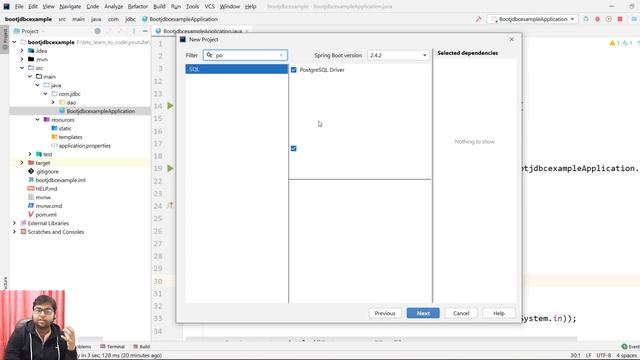This screenshot has height=360, width=640.
Task: Click the Previous button
Action: [x=385, y=313]
